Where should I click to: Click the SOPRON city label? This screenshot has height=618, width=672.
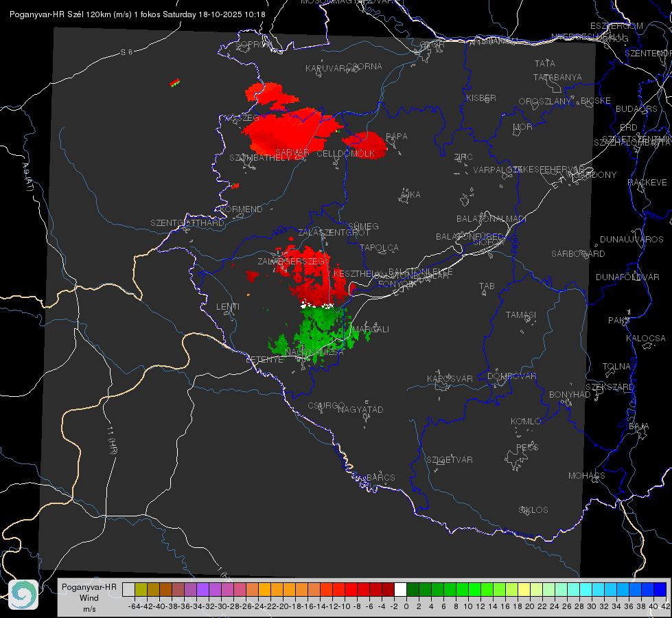point(253,44)
